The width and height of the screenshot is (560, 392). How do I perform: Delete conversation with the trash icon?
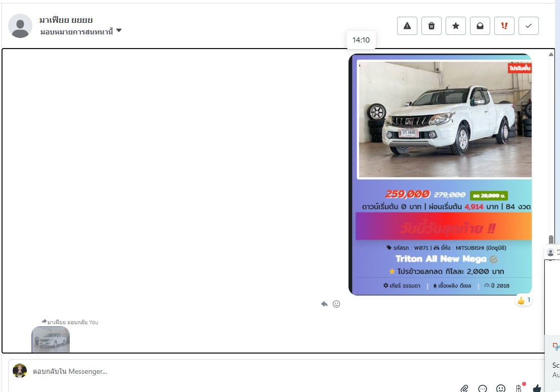(432, 26)
